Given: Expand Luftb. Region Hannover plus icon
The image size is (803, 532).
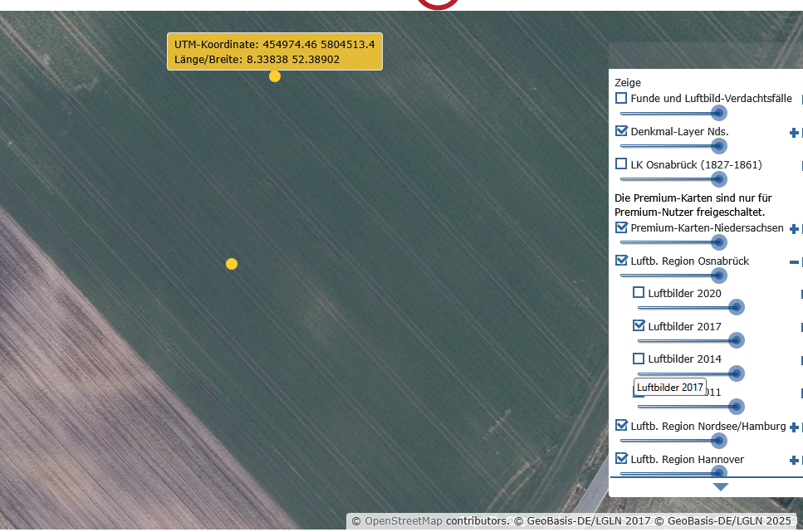Looking at the screenshot, I should coord(794,461).
